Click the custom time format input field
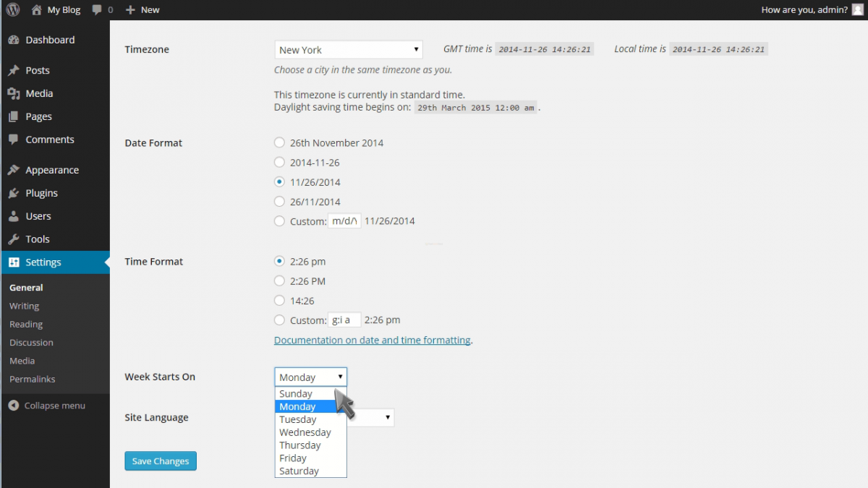The height and width of the screenshot is (488, 868). pyautogui.click(x=344, y=320)
